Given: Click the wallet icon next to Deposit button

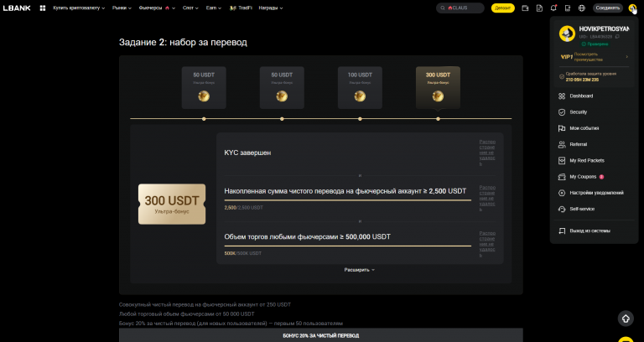Looking at the screenshot, I should [x=525, y=8].
